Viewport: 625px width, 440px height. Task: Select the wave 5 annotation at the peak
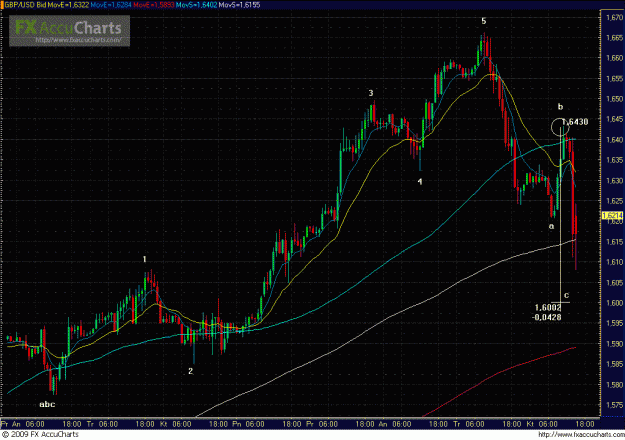coord(483,21)
